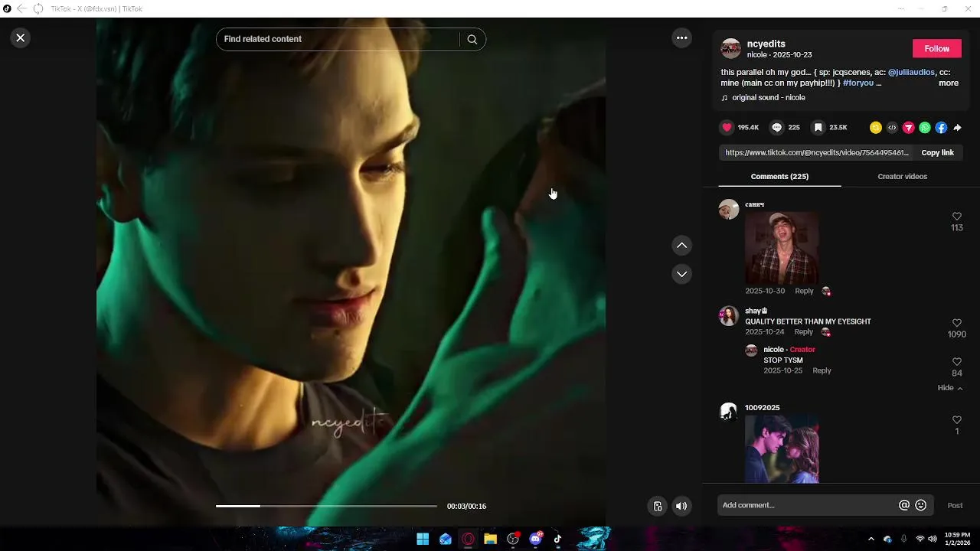Click the search magnifier icon
This screenshot has height=551, width=980.
(472, 39)
